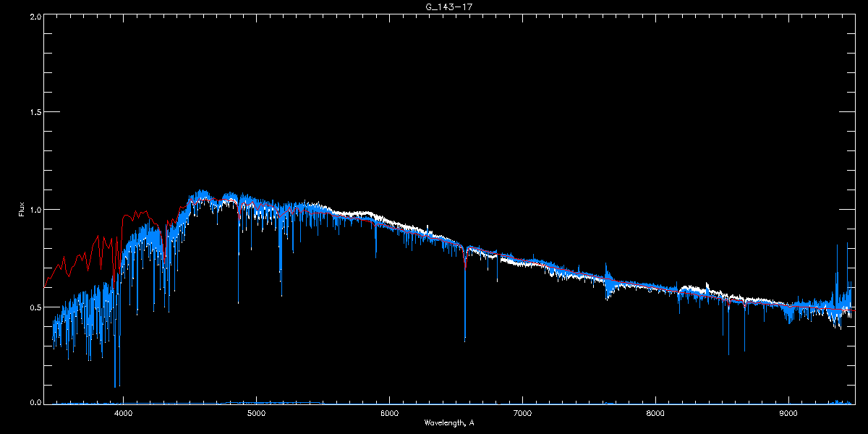Viewport: 868px width, 434px height.
Task: Click the 0.5 flux tick label
Action: 35,307
